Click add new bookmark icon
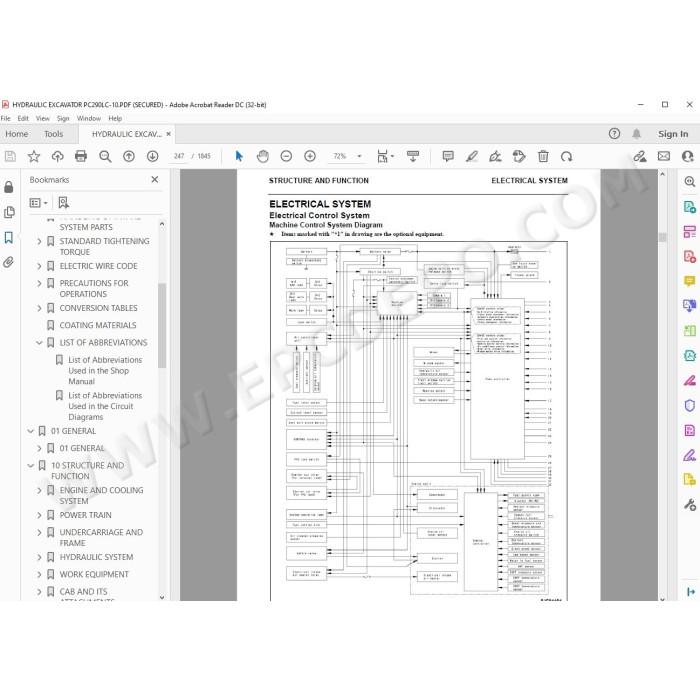This screenshot has width=700, height=700. [63, 203]
